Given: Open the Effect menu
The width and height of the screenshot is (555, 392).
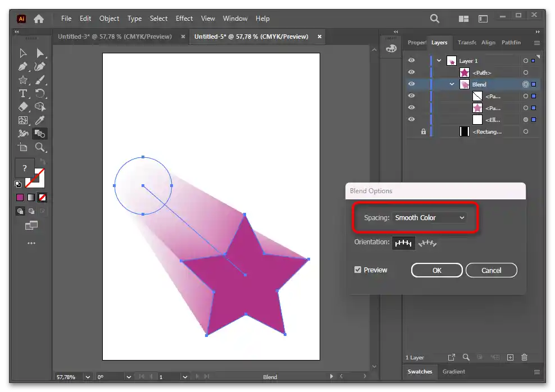Looking at the screenshot, I should coord(184,19).
